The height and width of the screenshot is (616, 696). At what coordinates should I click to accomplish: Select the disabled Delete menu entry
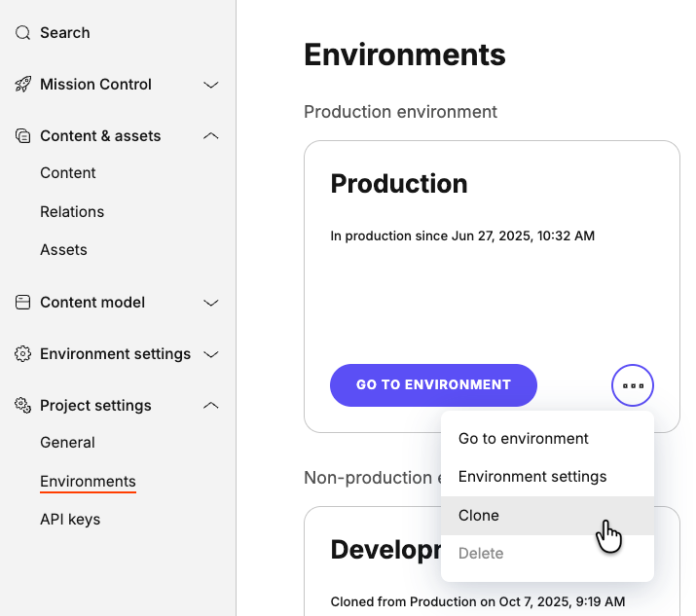tap(547, 554)
